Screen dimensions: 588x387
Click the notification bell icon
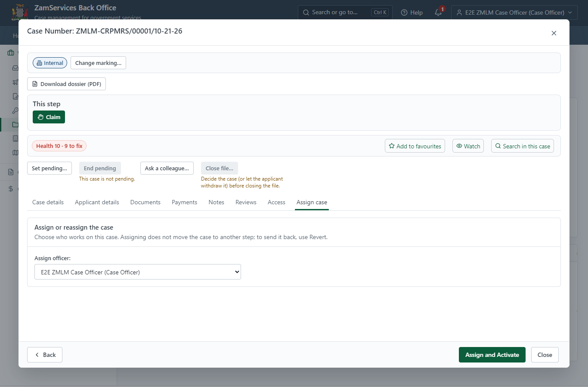tap(438, 12)
